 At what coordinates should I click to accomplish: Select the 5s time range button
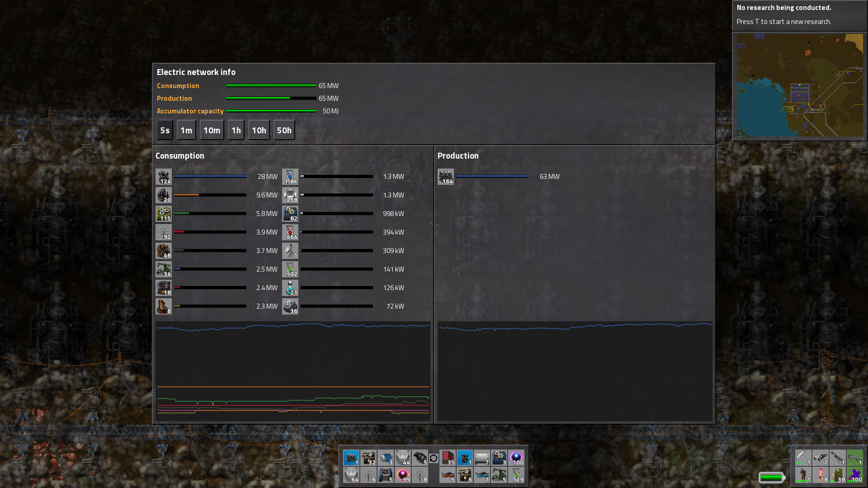click(x=165, y=130)
